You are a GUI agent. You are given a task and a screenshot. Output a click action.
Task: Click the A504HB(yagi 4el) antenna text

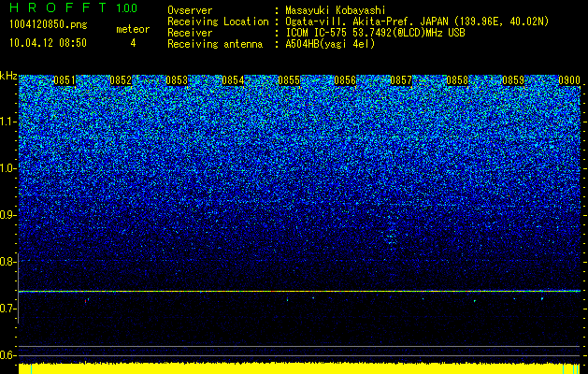[330, 44]
